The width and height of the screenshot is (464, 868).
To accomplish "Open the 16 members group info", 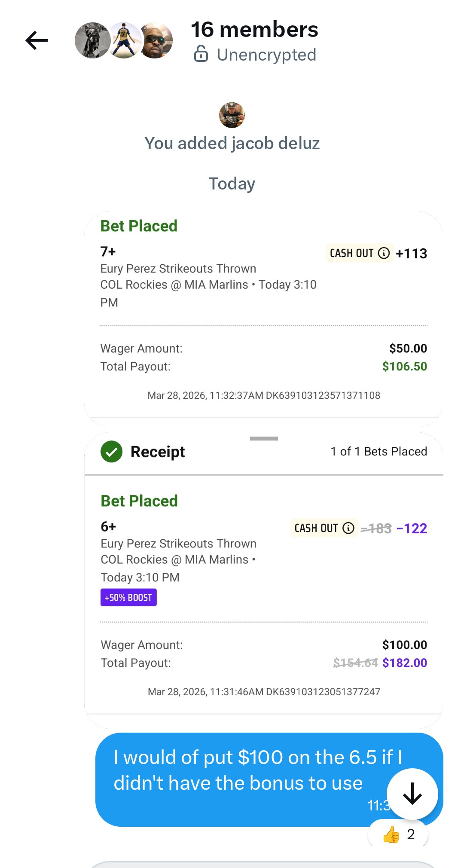I will point(254,30).
